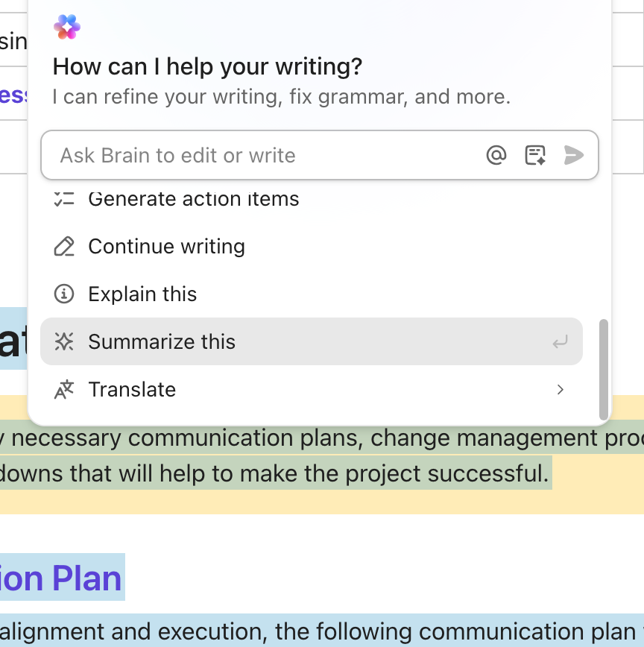Select the Generate action items checklist icon
This screenshot has height=647, width=644.
click(x=64, y=198)
